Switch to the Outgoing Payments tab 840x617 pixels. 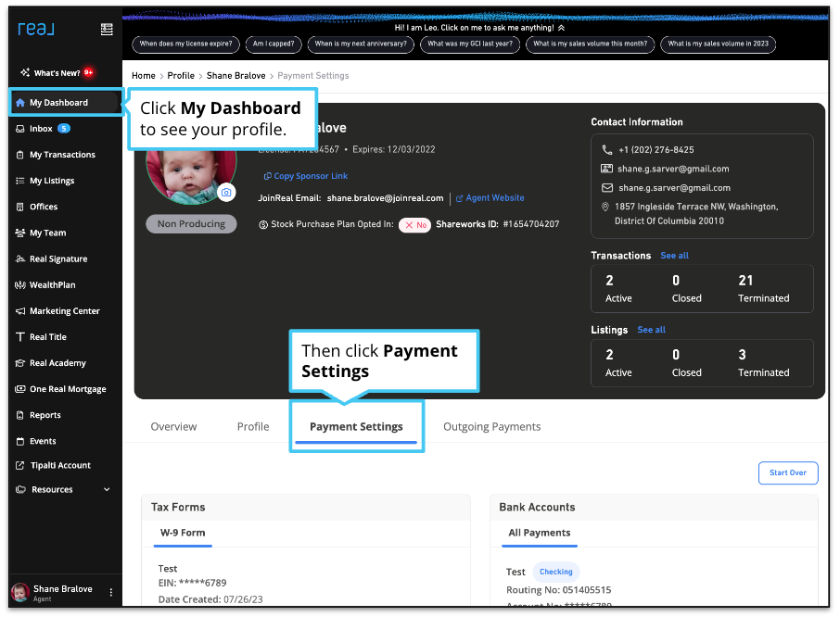click(x=490, y=426)
